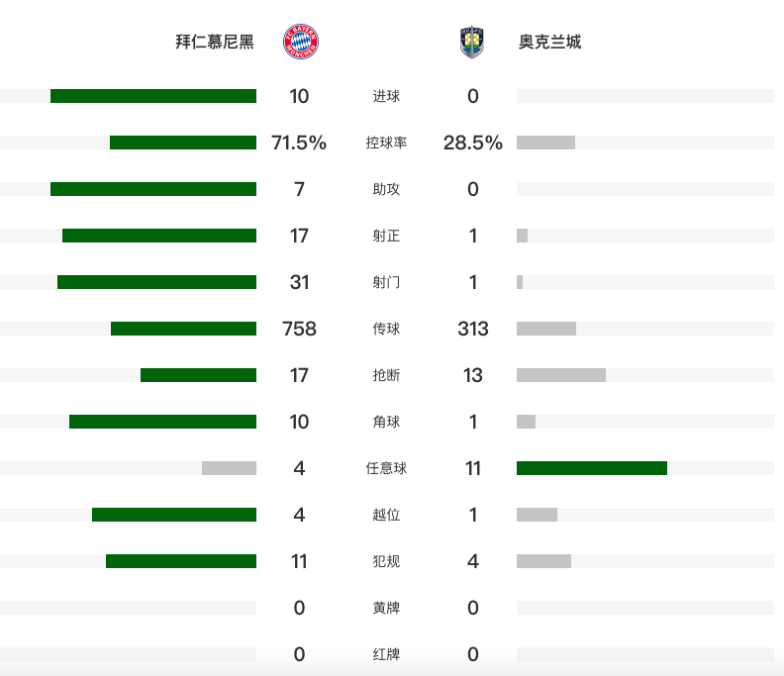Select the 红牌 red cards label
Viewport: 784px width, 676px height.
tap(386, 654)
